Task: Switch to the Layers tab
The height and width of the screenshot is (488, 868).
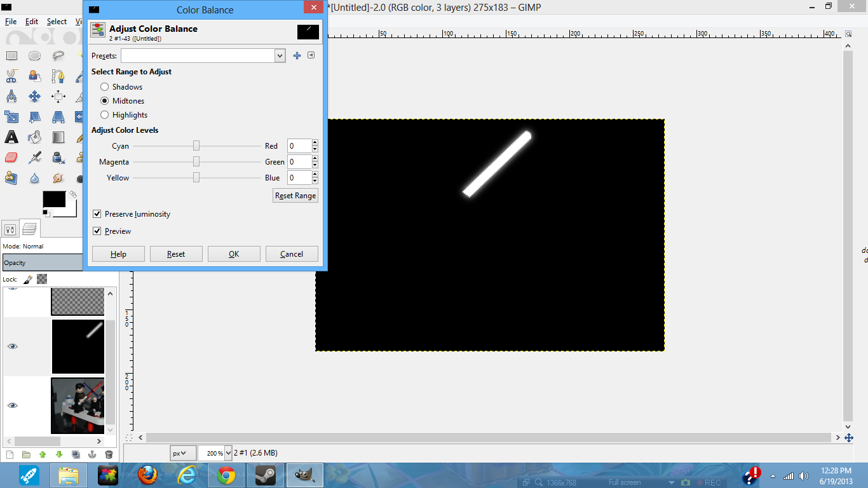Action: point(29,228)
